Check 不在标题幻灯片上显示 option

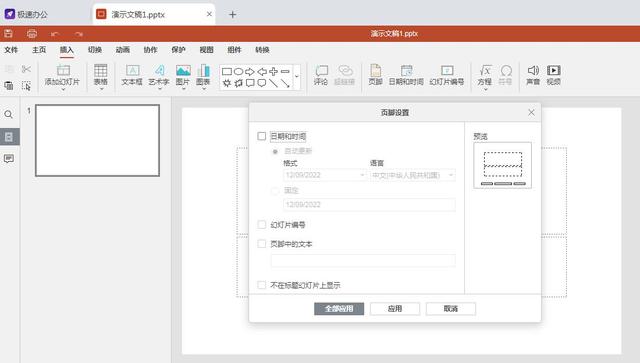pyautogui.click(x=262, y=285)
